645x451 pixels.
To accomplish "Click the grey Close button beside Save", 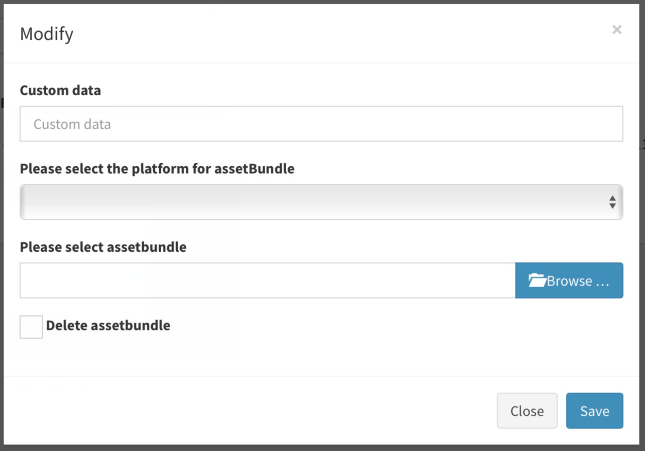I will (x=527, y=411).
